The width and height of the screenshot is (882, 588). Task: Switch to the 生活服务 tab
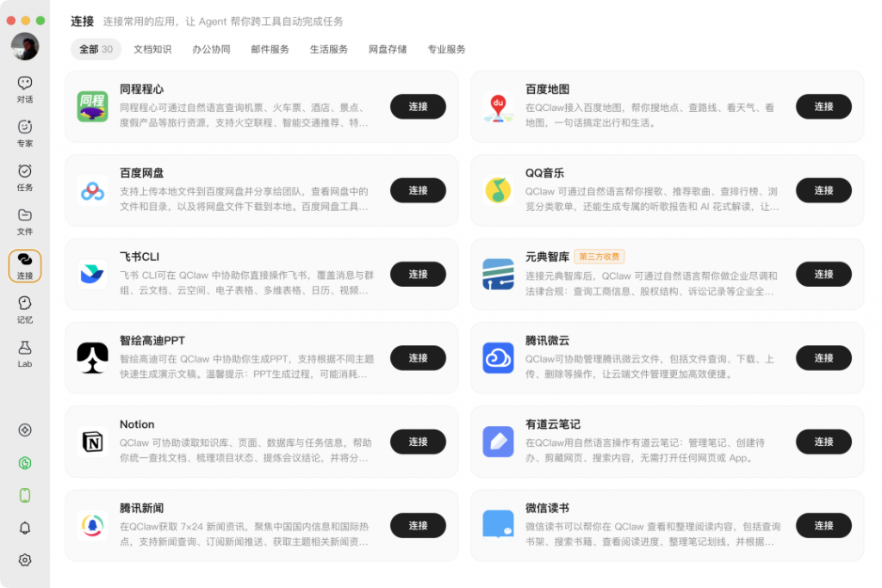328,49
